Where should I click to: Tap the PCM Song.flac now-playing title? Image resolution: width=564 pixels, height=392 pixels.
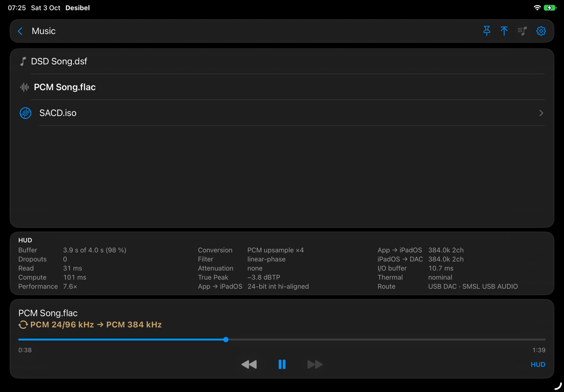48,313
